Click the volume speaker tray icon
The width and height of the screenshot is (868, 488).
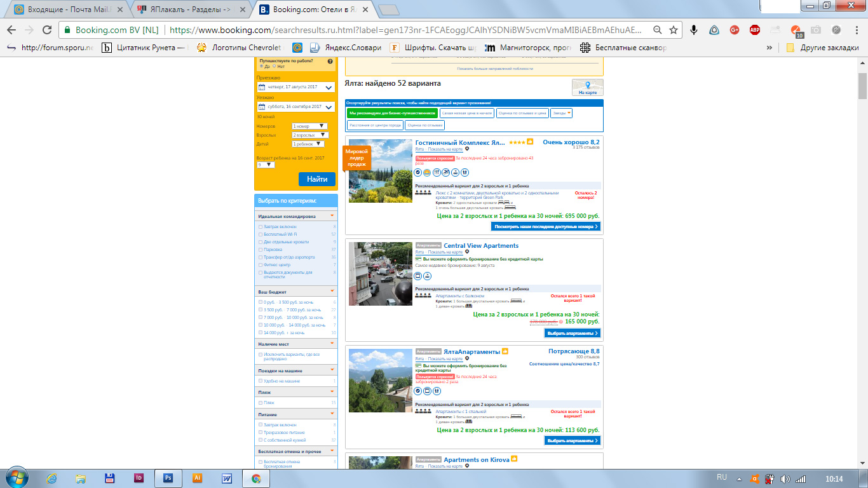(785, 478)
